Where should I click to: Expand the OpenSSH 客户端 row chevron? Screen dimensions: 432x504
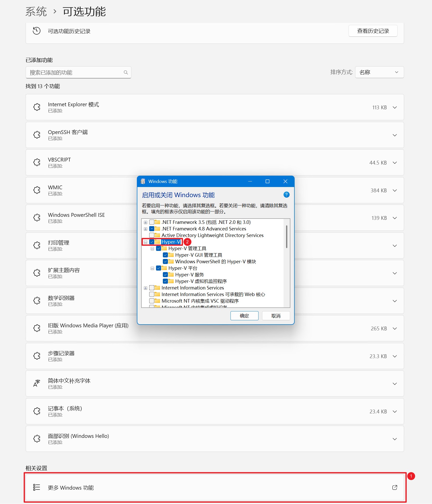[395, 135]
